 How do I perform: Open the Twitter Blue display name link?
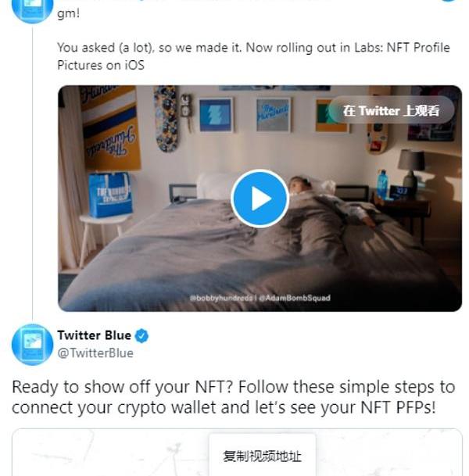pyautogui.click(x=94, y=335)
